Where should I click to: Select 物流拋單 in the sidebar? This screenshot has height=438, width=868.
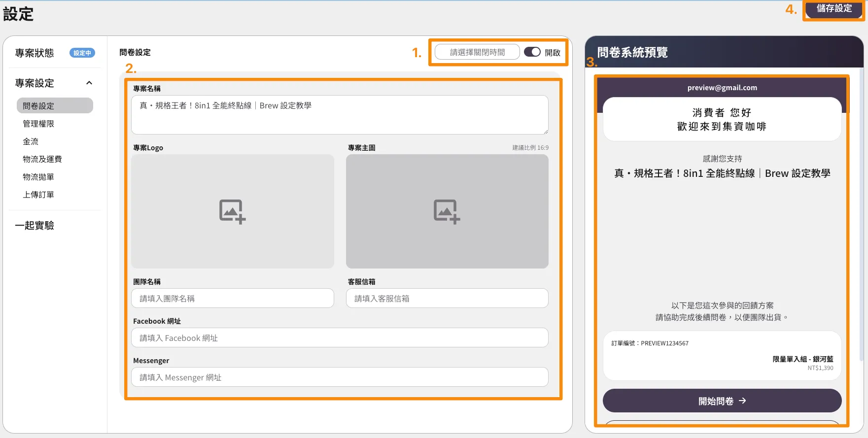coord(38,177)
